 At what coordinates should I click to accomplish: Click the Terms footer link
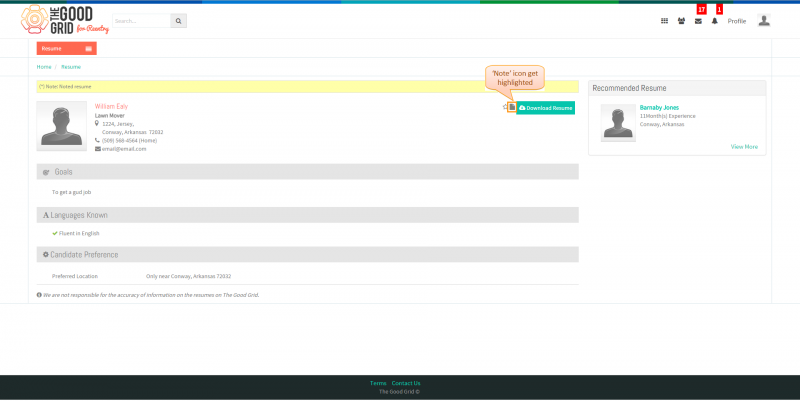pos(378,383)
